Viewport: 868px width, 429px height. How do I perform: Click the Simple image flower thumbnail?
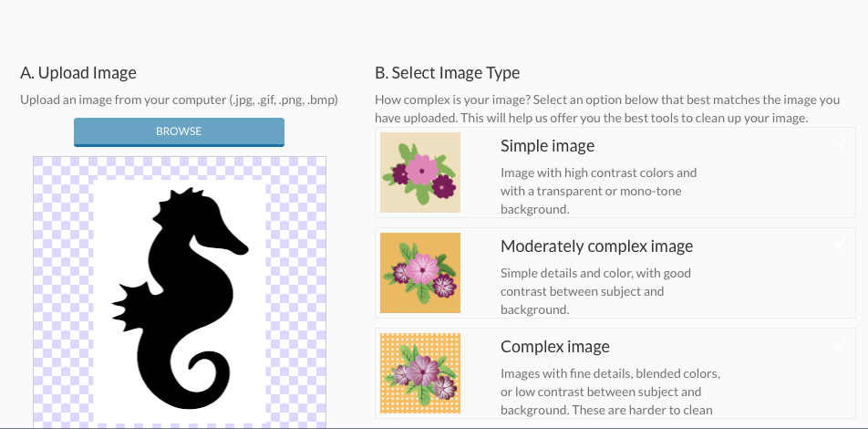419,173
